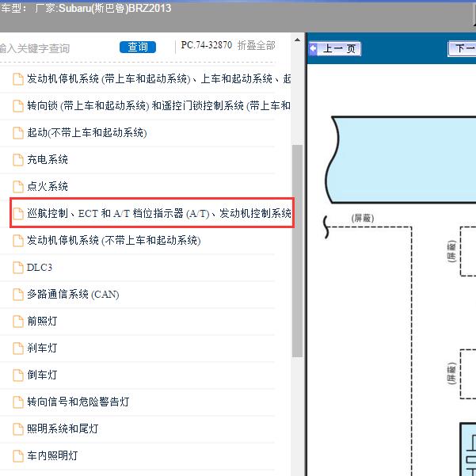This screenshot has height=476, width=476.
Task: Open 多路通信系统 (CAN) entry
Action: point(73,294)
